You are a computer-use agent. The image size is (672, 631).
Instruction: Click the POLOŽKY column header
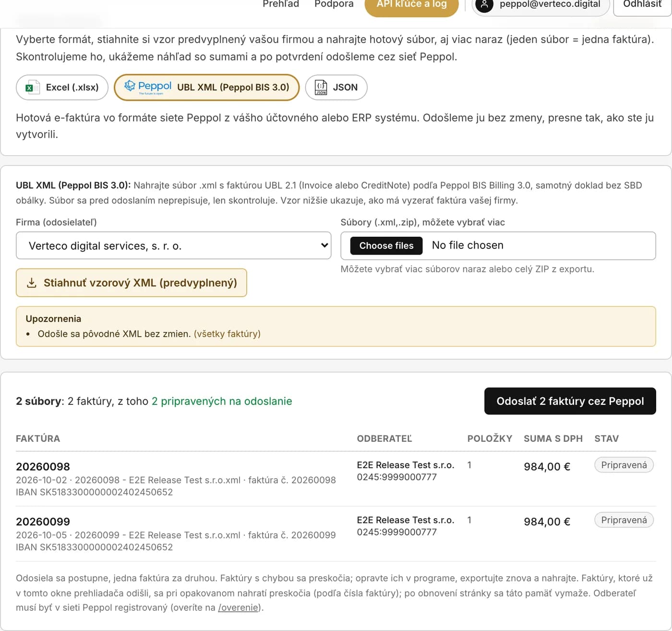tap(490, 438)
